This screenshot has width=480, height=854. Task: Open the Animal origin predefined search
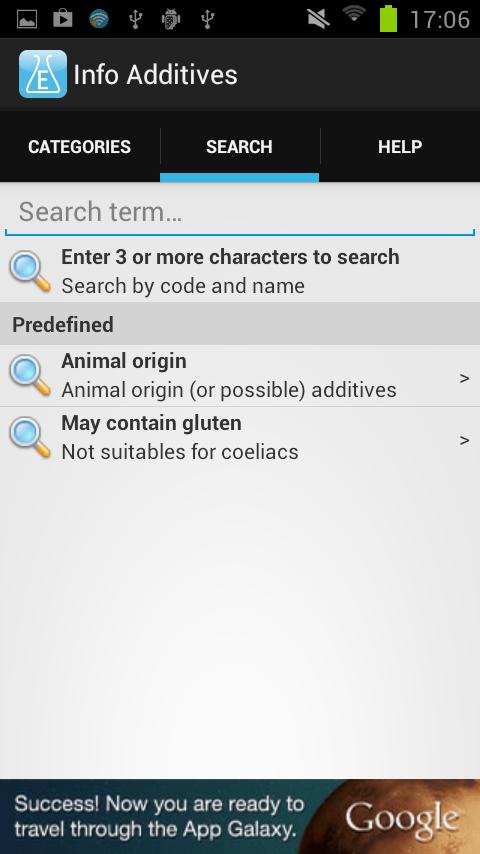click(240, 376)
